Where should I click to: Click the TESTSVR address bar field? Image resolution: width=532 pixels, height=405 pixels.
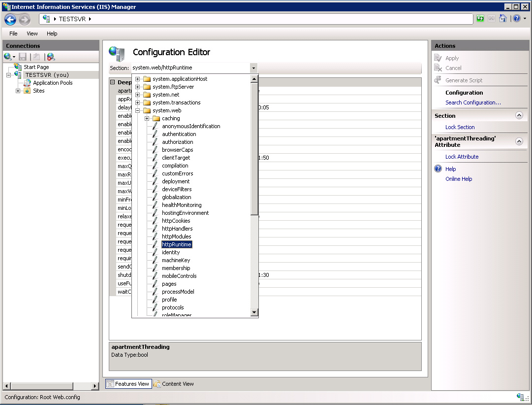click(256, 19)
